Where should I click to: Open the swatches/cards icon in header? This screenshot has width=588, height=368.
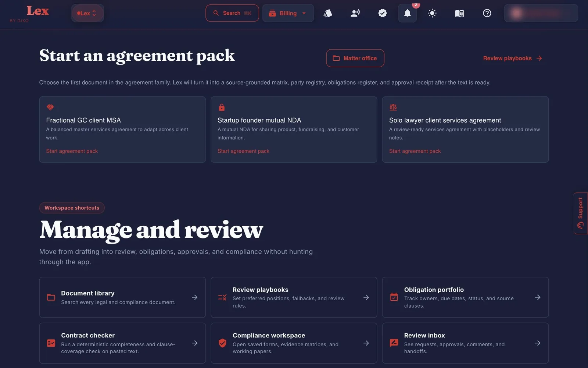click(x=327, y=13)
